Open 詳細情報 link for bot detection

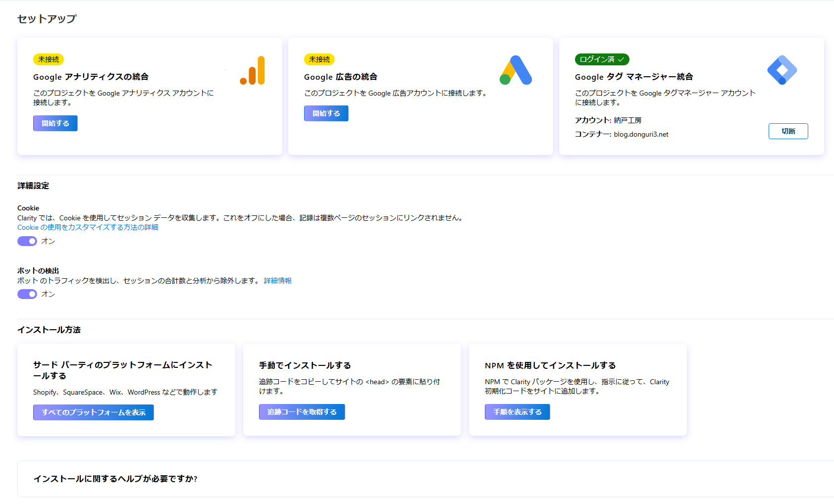278,281
